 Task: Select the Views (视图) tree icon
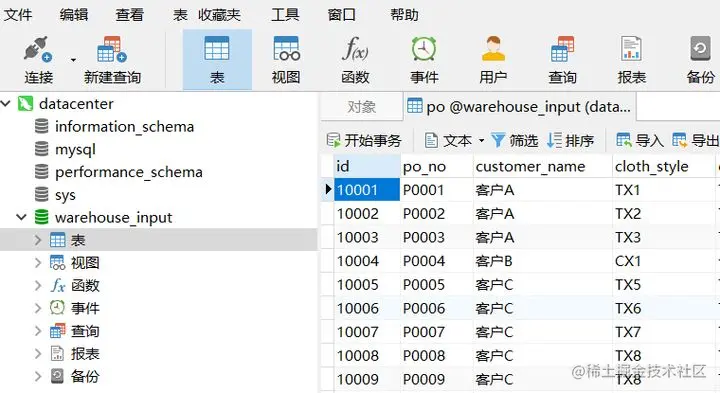coord(57,262)
